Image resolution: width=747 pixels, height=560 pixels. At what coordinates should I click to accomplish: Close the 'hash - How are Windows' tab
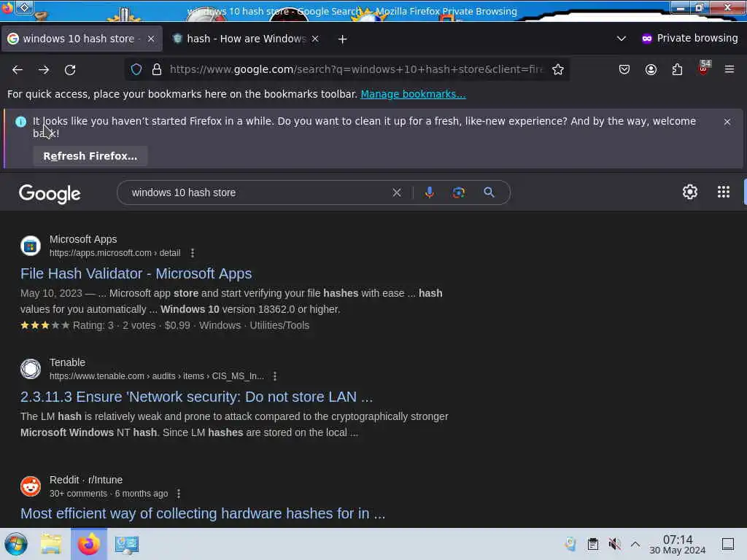315,39
